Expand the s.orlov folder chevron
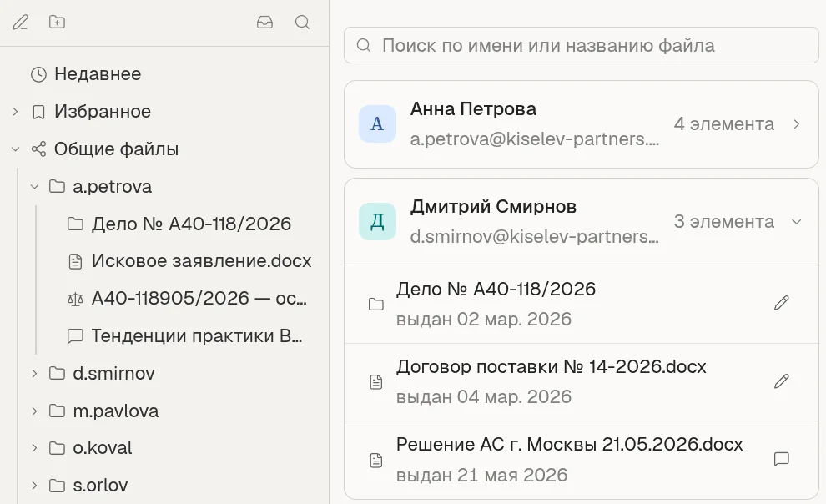The image size is (826, 504). (x=34, y=486)
